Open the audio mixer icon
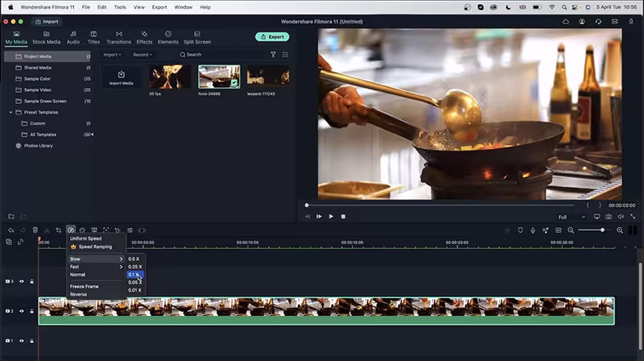Screen dimensions: 644x361 546,230
